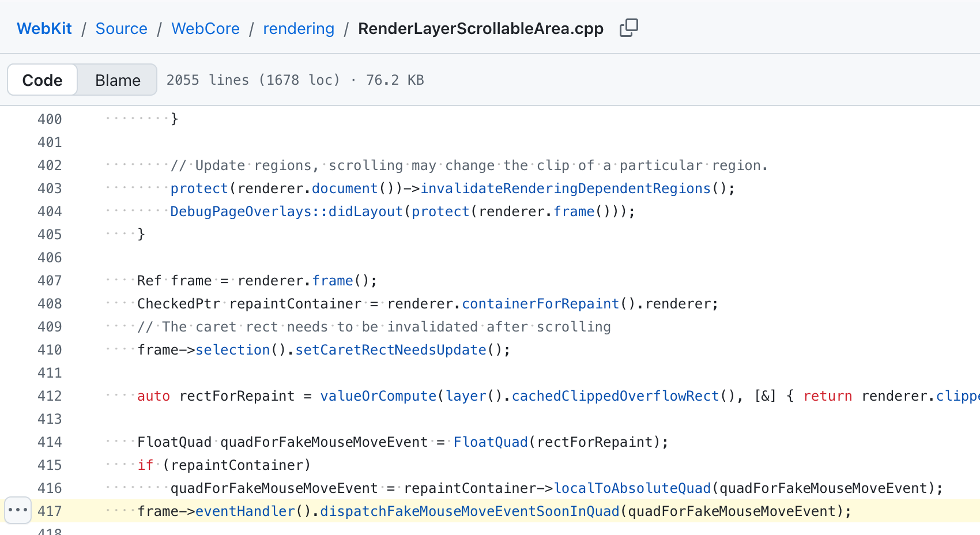The image size is (980, 535).
Task: Select line number 400
Action: coord(50,119)
